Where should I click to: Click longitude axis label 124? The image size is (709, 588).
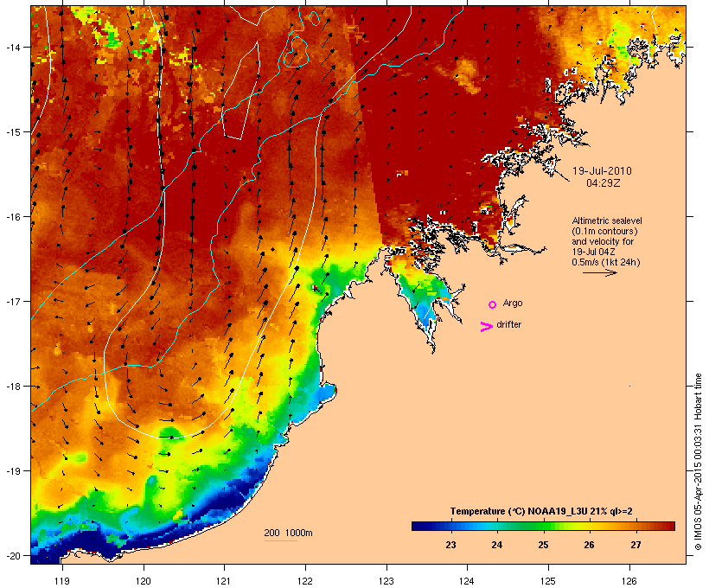tap(467, 581)
